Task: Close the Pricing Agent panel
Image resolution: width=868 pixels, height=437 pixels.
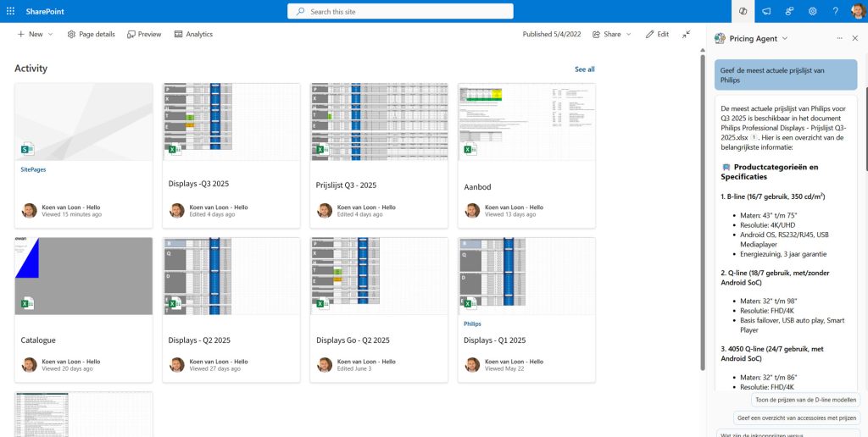Action: pos(855,38)
